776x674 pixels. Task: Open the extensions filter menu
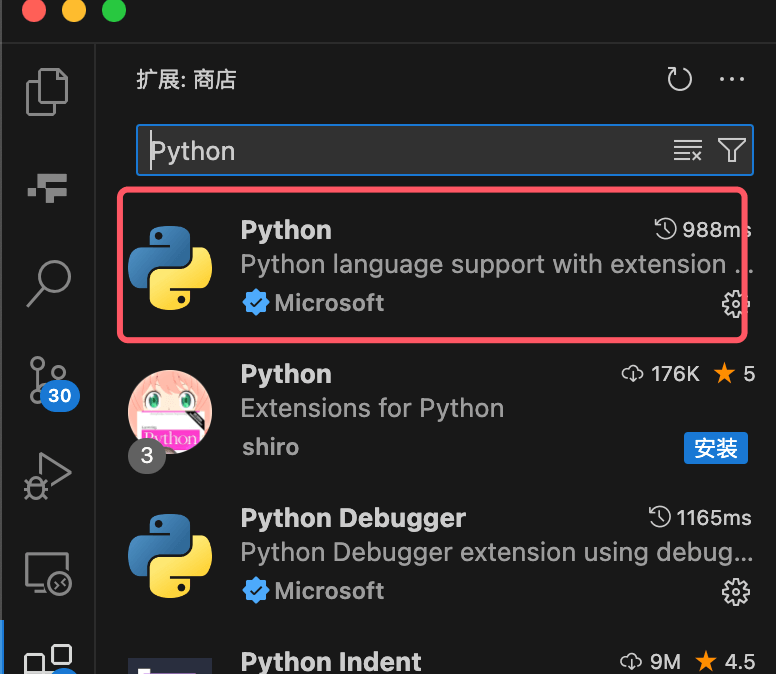[732, 151]
